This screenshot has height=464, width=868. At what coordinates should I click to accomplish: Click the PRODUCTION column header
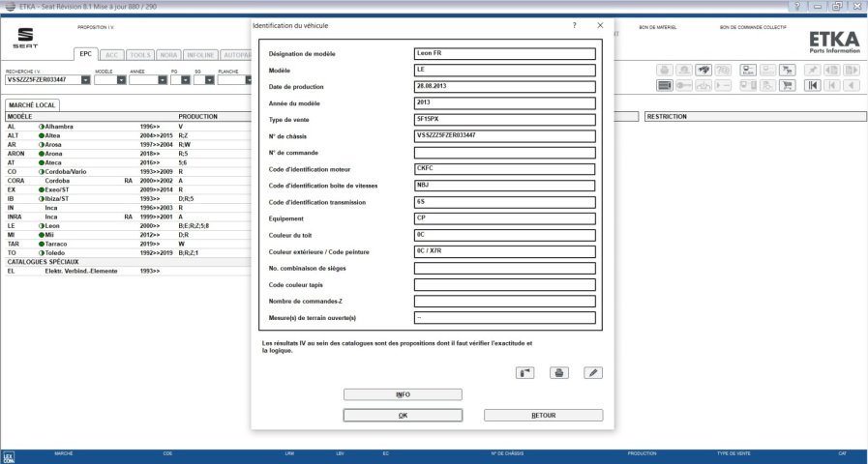pos(197,117)
